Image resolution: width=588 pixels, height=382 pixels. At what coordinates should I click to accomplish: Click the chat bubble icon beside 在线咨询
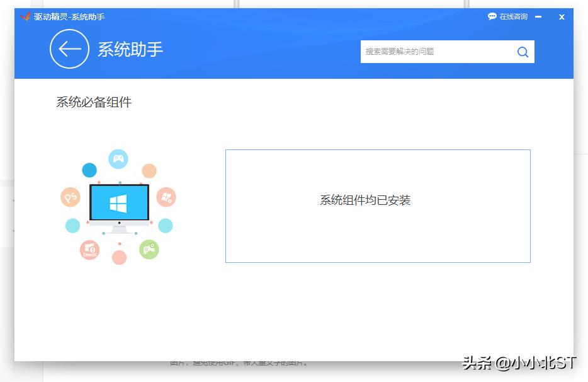(492, 16)
